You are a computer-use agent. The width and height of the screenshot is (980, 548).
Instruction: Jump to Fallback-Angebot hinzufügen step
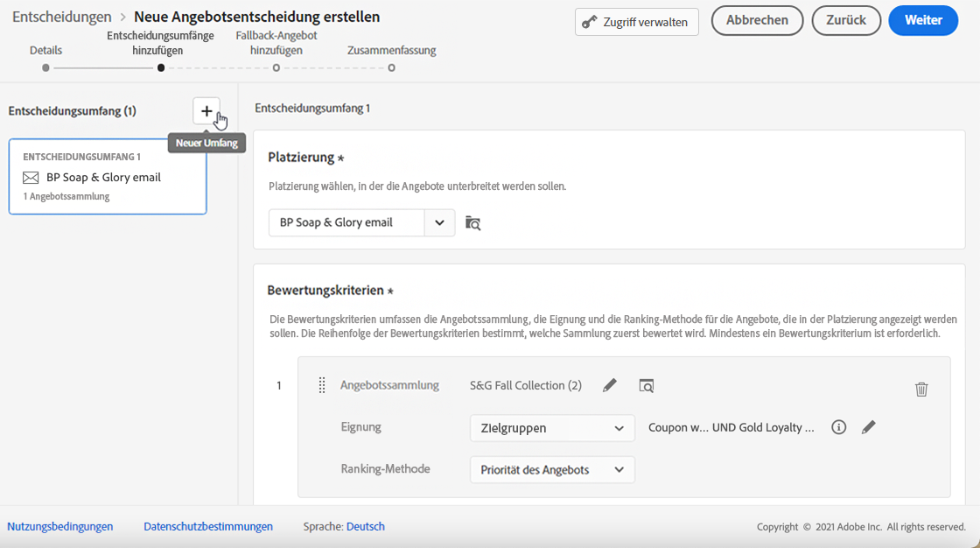point(276,67)
